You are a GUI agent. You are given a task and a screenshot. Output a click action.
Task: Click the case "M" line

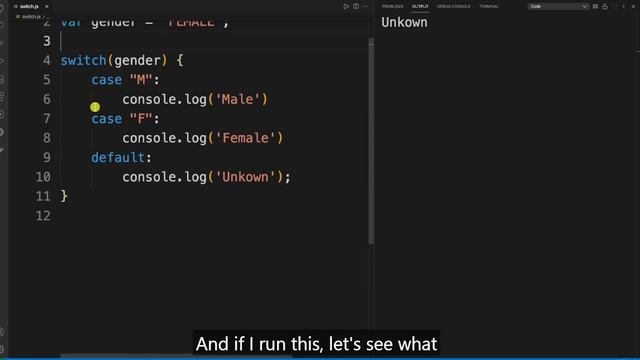[x=125, y=80]
